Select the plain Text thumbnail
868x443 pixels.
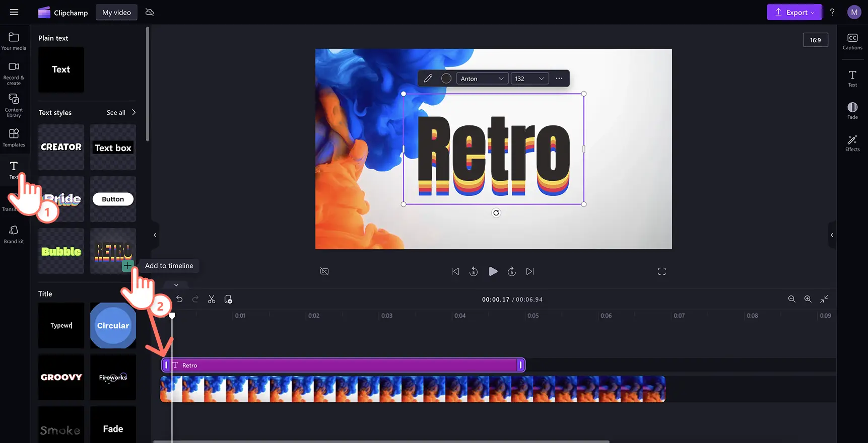click(61, 69)
